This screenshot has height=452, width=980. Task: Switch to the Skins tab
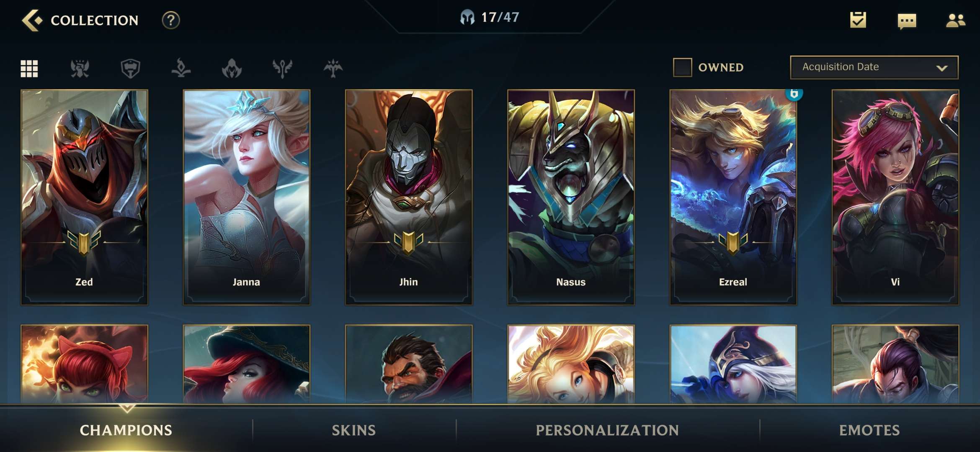(x=354, y=430)
